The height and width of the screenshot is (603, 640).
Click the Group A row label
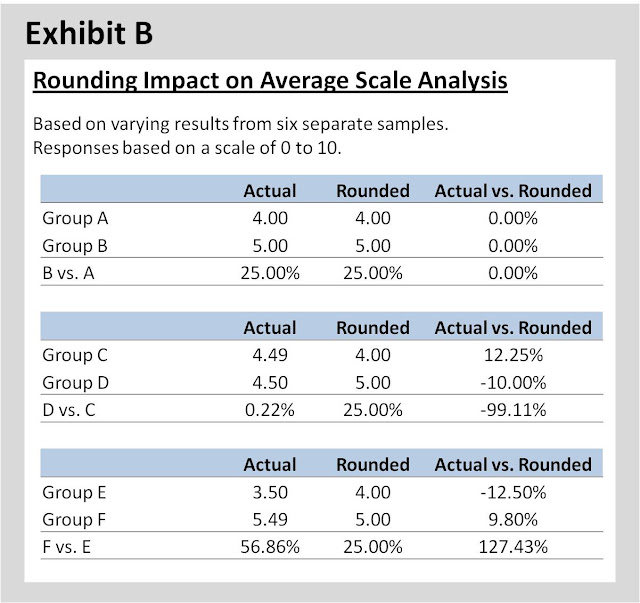(x=75, y=218)
